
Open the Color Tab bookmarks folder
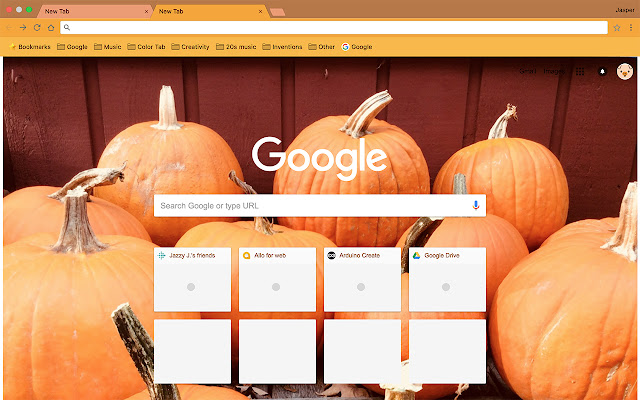click(147, 47)
